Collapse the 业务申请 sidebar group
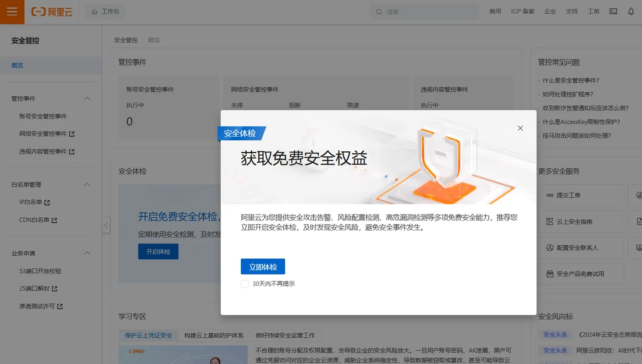Screen dimensions: 642x364 87,253
